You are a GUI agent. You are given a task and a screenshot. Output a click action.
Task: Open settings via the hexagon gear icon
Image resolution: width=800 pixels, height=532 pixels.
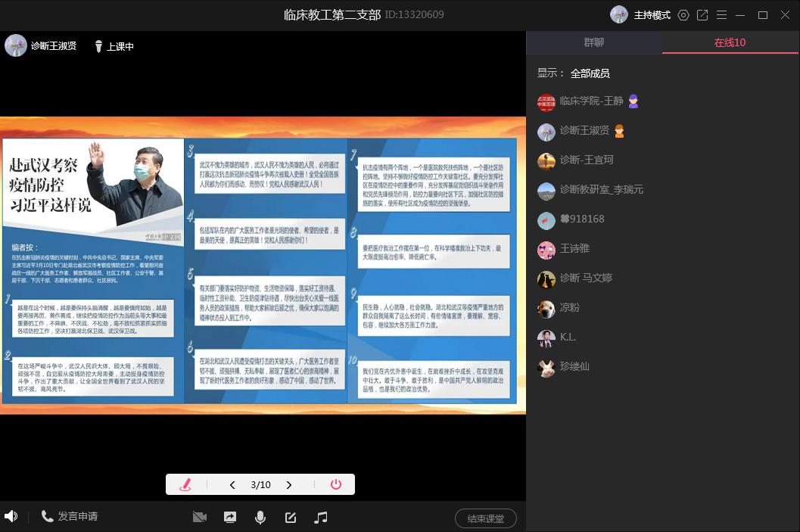click(683, 15)
